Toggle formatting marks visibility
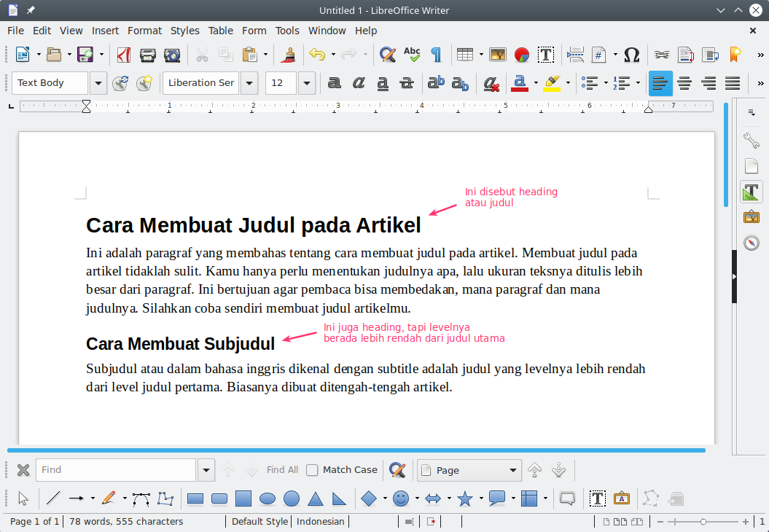The height and width of the screenshot is (532, 769). coord(435,55)
